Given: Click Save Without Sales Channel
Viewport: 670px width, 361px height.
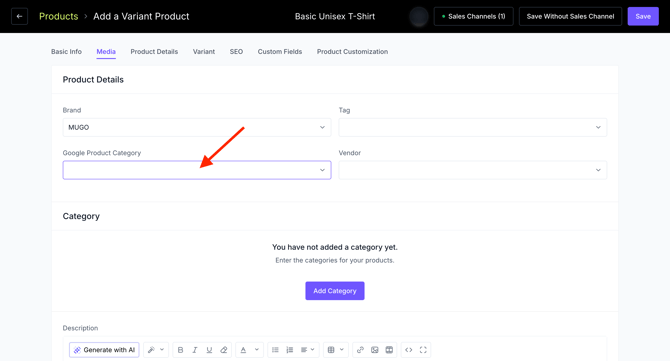Looking at the screenshot, I should 570,16.
